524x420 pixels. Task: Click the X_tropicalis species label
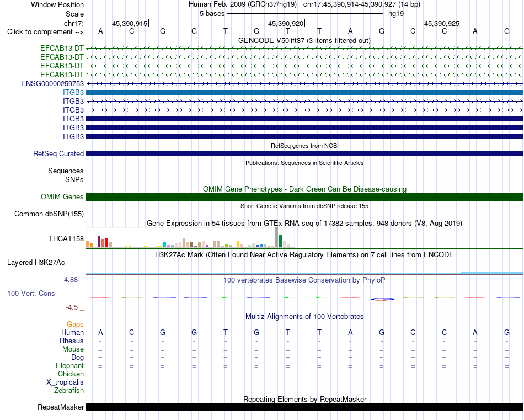(x=65, y=382)
